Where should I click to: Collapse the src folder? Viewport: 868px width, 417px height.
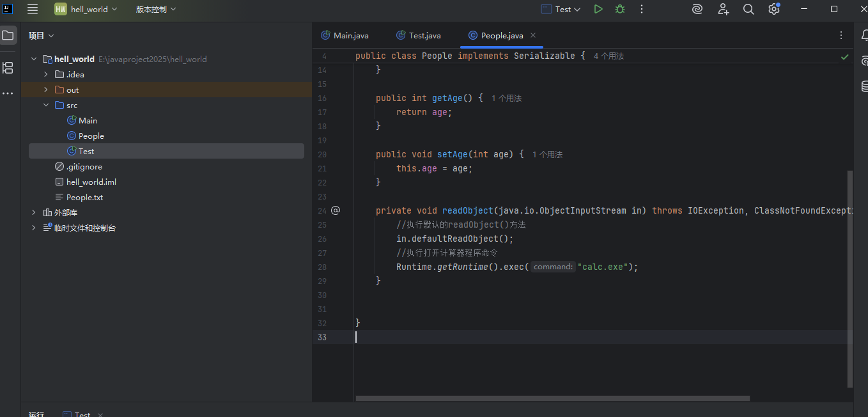(x=46, y=106)
